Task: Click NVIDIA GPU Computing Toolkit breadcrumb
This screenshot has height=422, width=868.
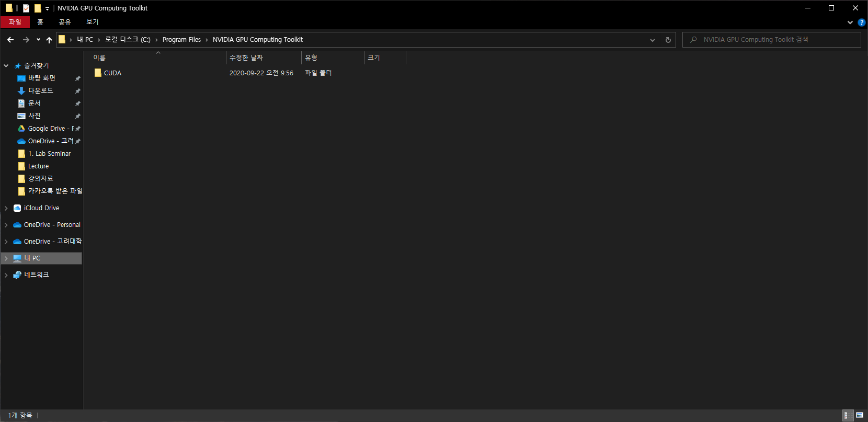Action: coord(258,40)
